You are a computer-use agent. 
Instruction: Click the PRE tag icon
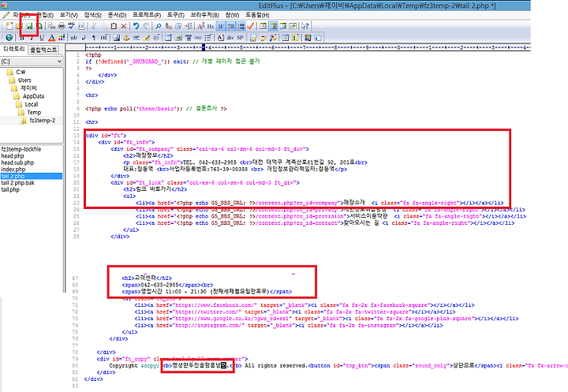[x=198, y=37]
